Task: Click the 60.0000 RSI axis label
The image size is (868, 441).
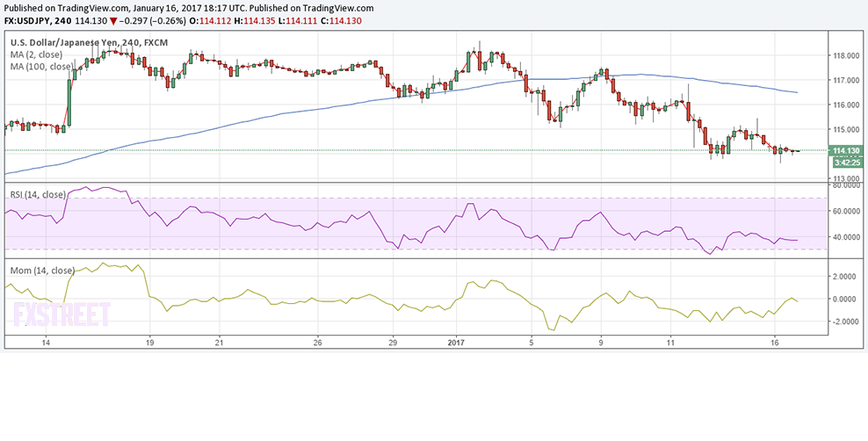Action: [x=845, y=212]
